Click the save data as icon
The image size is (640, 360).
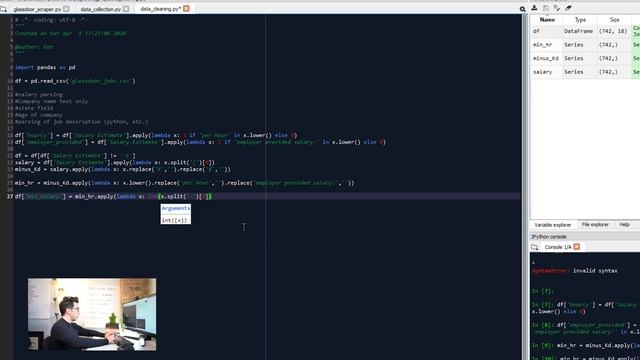click(557, 8)
